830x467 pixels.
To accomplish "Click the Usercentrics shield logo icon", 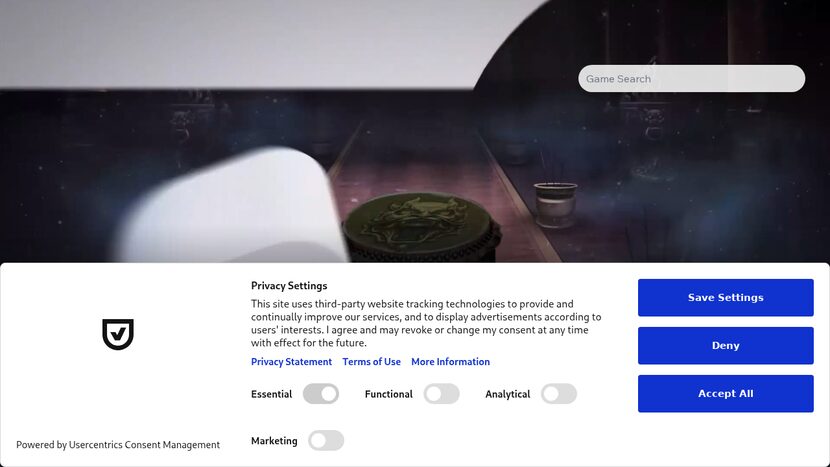I will tap(118, 334).
